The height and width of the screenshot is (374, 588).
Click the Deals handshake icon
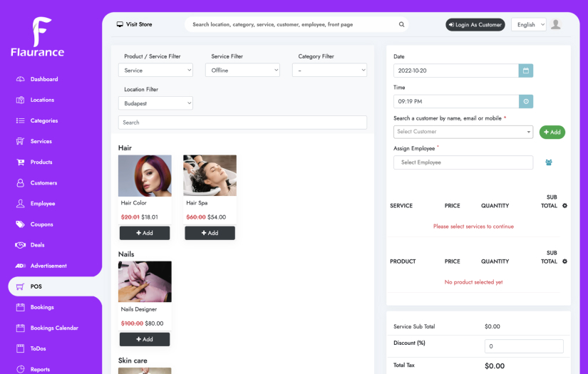(x=20, y=245)
